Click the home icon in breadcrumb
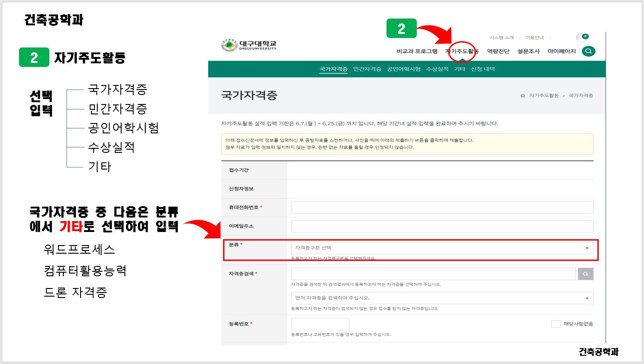 click(x=523, y=96)
